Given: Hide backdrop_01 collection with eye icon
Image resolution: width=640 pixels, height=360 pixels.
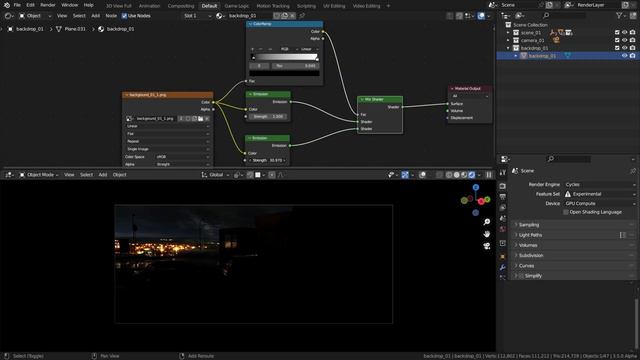Looking at the screenshot, I should pos(624,48).
